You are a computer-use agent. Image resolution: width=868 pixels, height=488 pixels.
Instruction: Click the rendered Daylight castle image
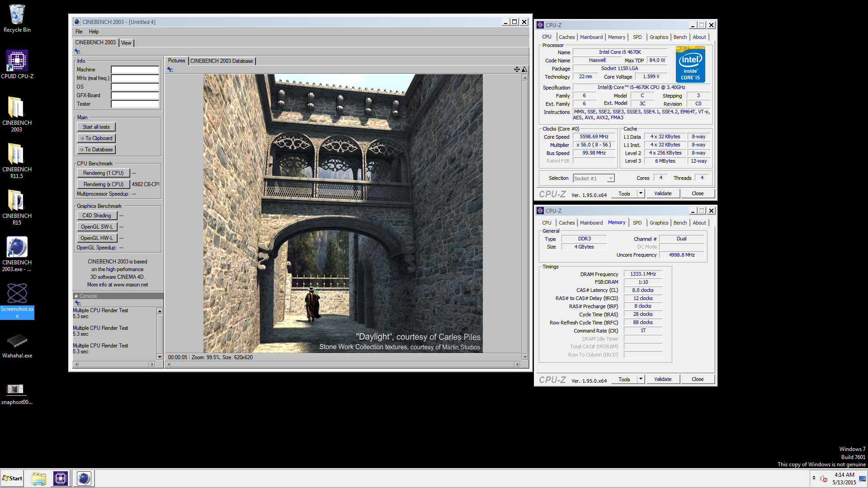click(343, 213)
